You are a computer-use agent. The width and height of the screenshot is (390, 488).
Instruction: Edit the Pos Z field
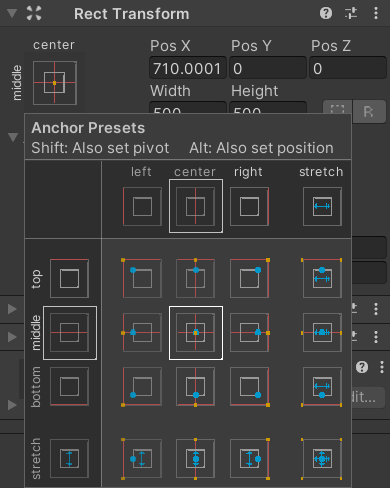coord(348,68)
